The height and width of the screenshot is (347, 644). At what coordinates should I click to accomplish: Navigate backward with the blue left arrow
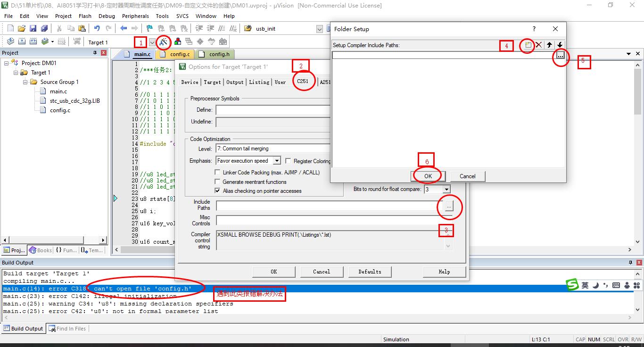(x=124, y=29)
